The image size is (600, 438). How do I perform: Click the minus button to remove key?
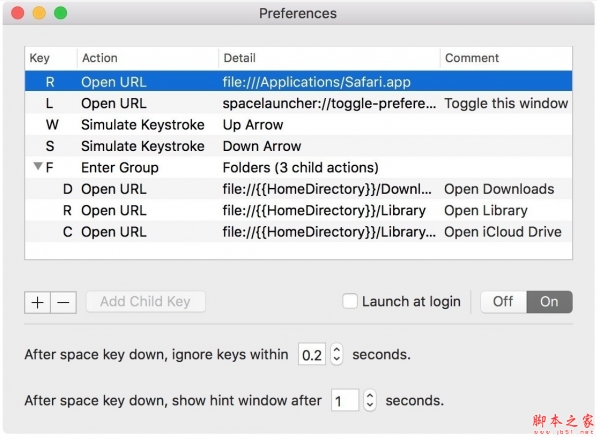[63, 302]
